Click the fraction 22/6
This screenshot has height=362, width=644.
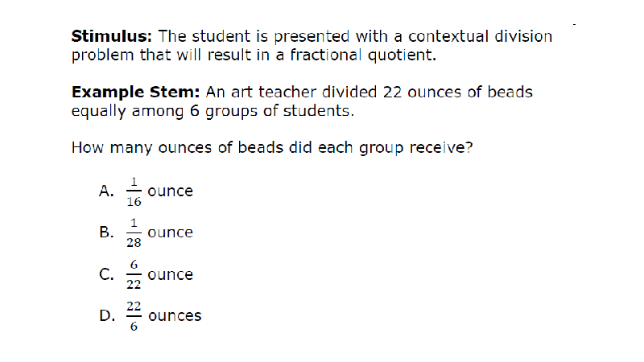coord(134,316)
